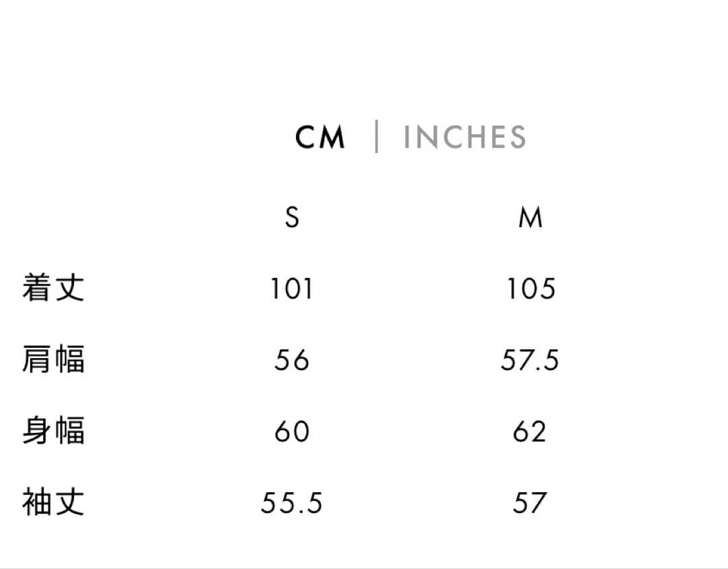Click the 身幅 row label
The width and height of the screenshot is (728, 569).
coord(53,431)
